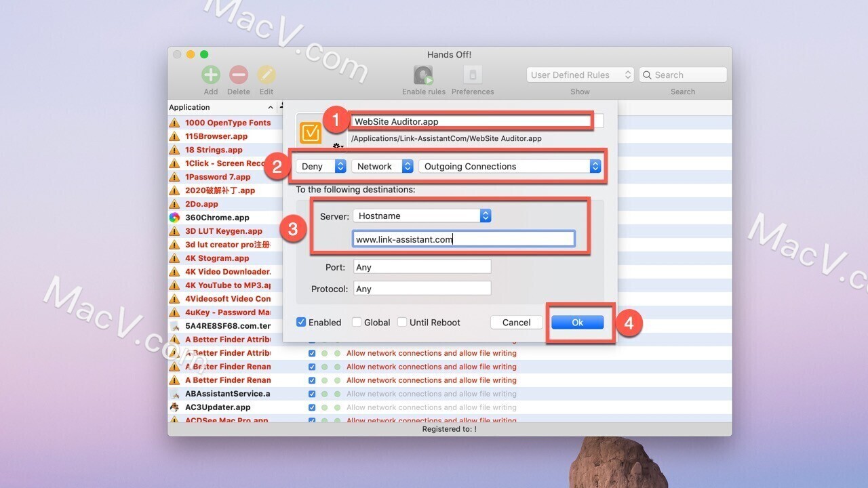Click the 5A4RE8SF68.com.ter app icon
This screenshot has width=868, height=488.
click(174, 326)
